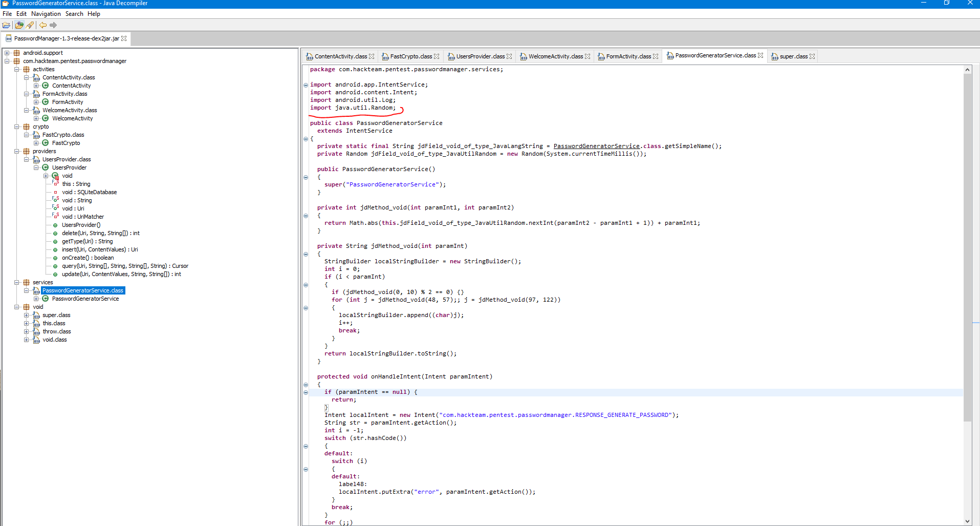Collapse the com.hackteam.pentest.passwordmanager package node

tap(7, 61)
